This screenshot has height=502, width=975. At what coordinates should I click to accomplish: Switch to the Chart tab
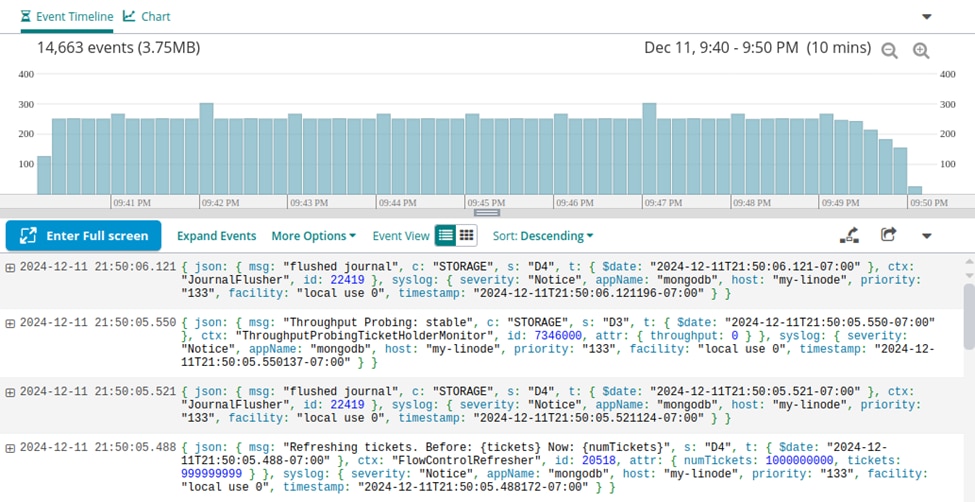[147, 17]
